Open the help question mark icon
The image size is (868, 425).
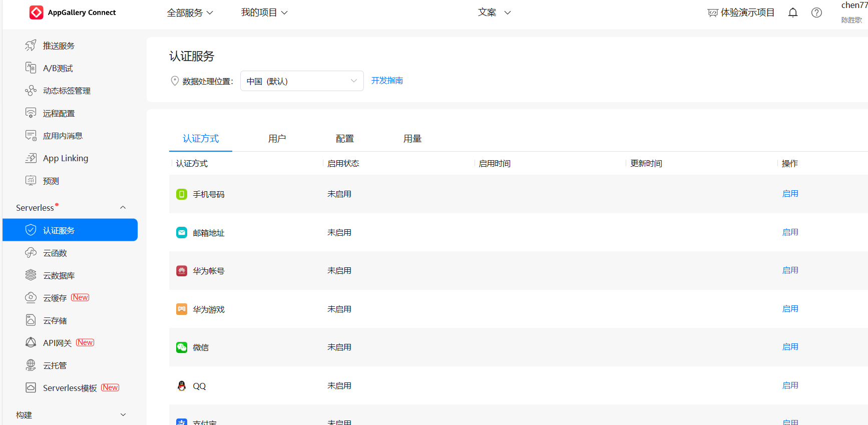pyautogui.click(x=816, y=13)
